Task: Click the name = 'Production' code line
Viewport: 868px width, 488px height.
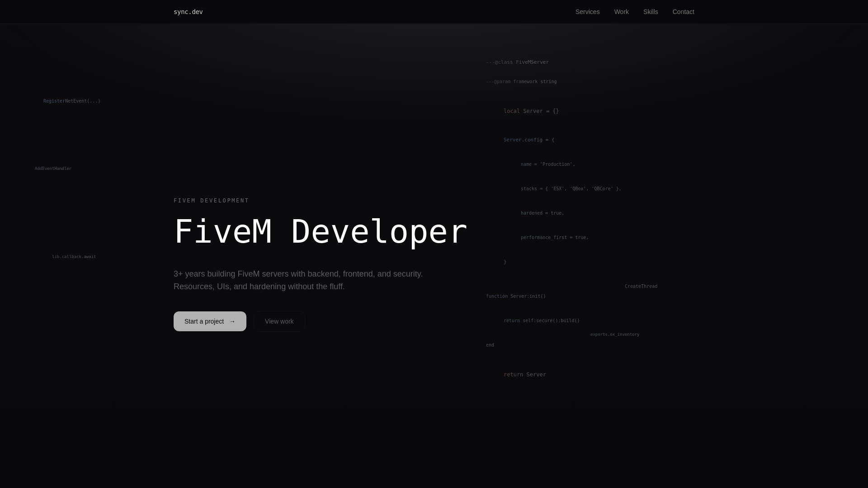Action: (x=548, y=164)
